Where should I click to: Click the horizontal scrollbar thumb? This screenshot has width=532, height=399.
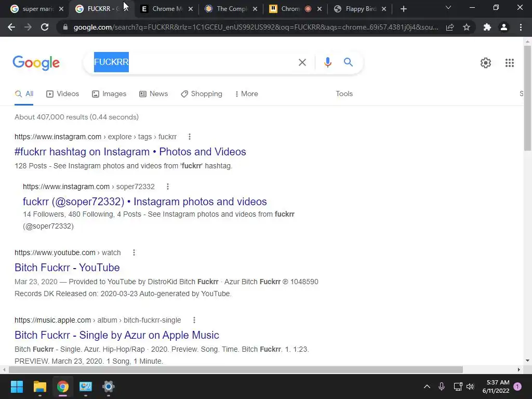pyautogui.click(x=236, y=369)
